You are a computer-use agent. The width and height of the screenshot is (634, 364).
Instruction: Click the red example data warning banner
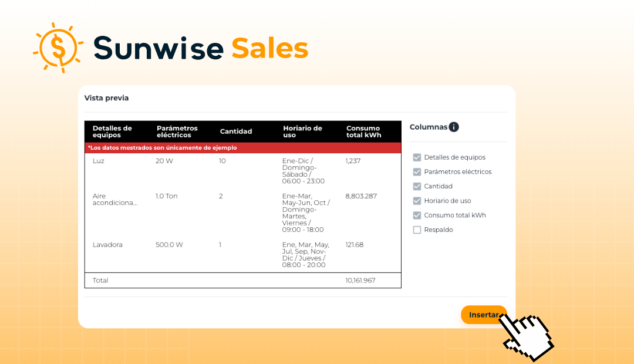[x=243, y=147]
